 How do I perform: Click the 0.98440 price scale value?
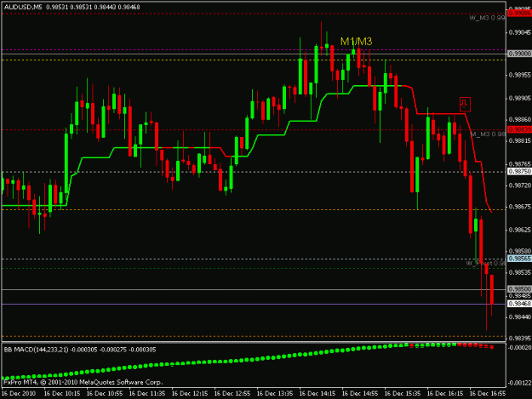[520, 317]
